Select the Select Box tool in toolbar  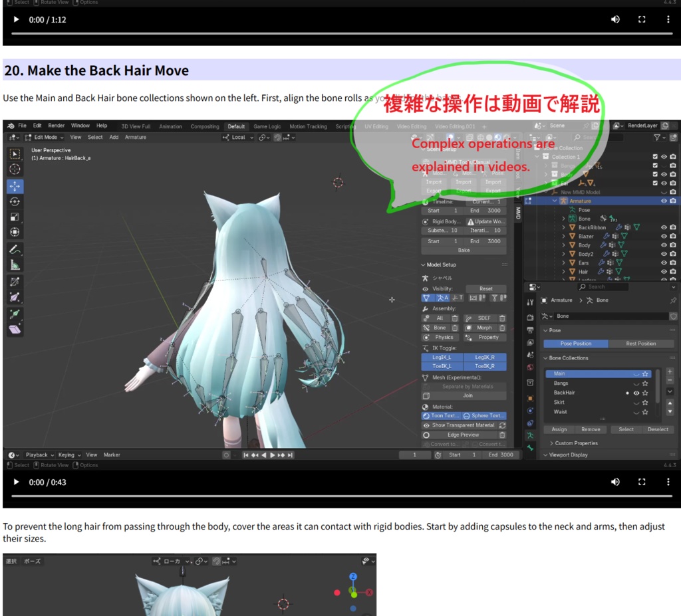tap(15, 154)
